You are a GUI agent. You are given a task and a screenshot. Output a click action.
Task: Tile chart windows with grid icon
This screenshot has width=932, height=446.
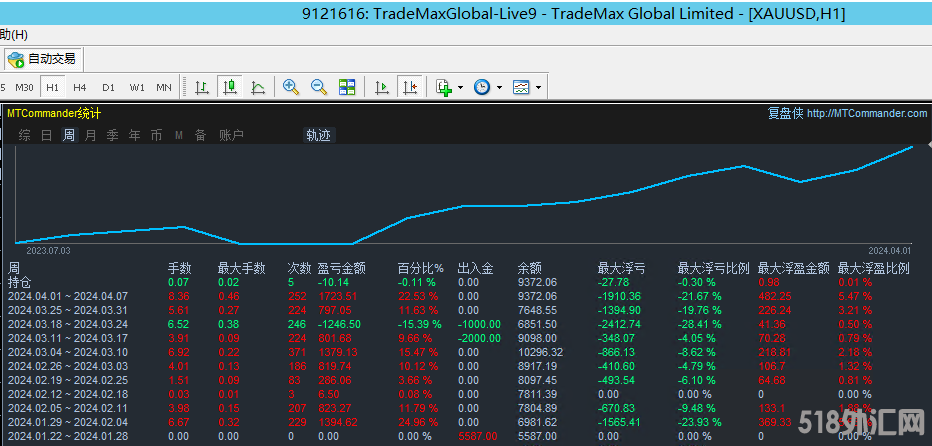[x=347, y=88]
